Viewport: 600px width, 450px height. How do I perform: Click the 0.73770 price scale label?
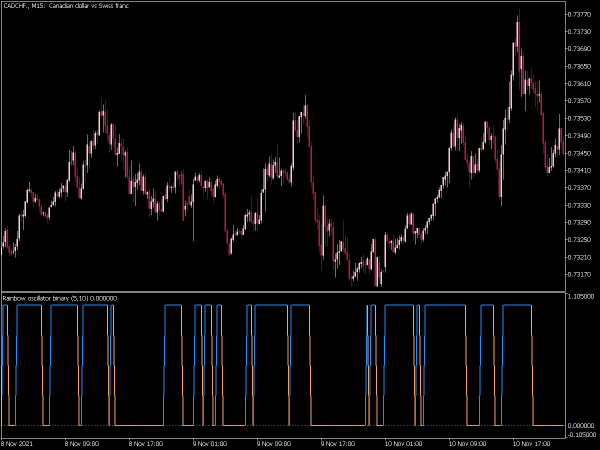tap(580, 15)
